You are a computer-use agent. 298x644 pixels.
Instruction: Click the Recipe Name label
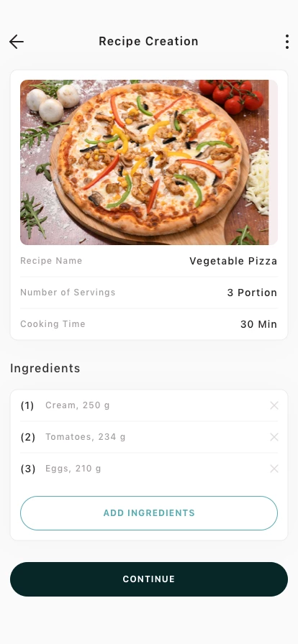(x=51, y=261)
